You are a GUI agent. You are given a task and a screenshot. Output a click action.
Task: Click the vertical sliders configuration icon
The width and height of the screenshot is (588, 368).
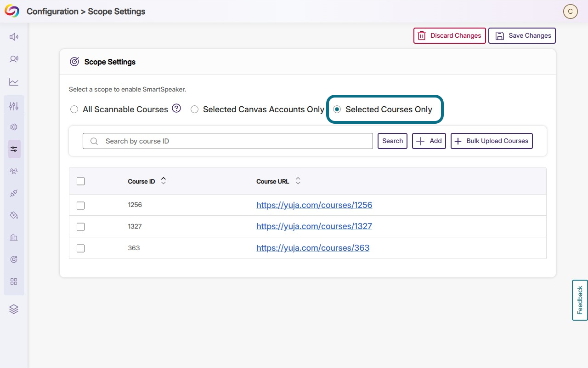[14, 106]
